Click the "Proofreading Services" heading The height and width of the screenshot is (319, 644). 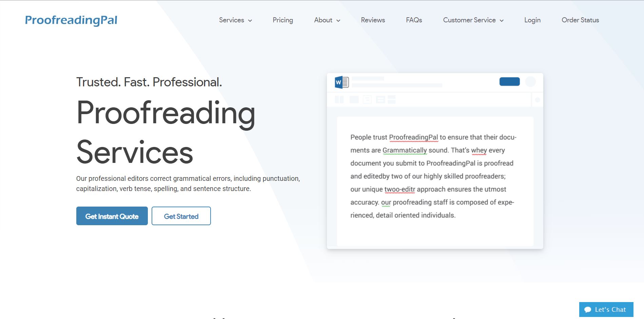[166, 132]
